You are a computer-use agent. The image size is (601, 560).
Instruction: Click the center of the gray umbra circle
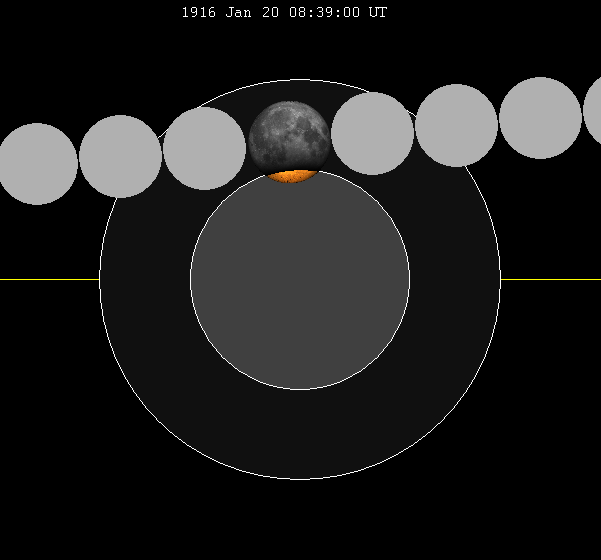click(300, 280)
